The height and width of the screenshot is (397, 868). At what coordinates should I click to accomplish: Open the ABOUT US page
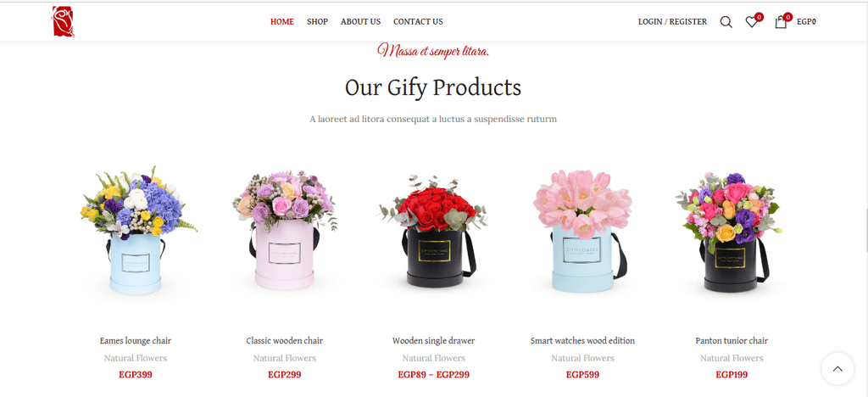[x=360, y=21]
